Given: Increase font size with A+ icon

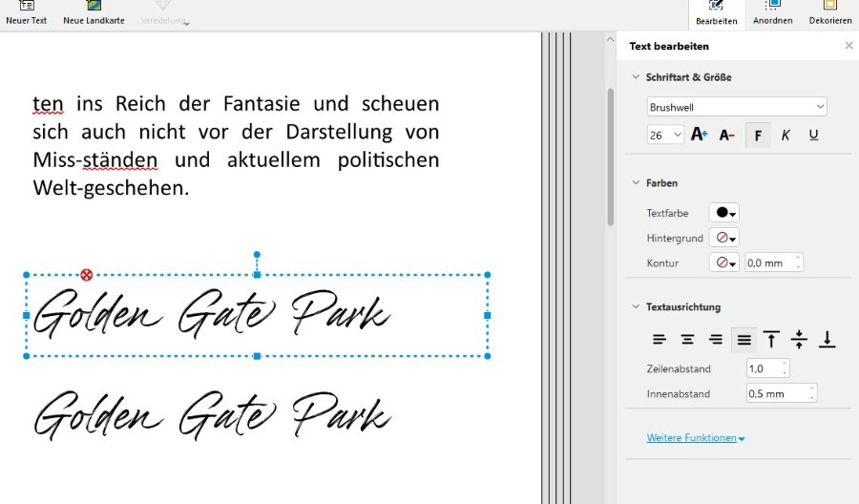Looking at the screenshot, I should (x=699, y=135).
